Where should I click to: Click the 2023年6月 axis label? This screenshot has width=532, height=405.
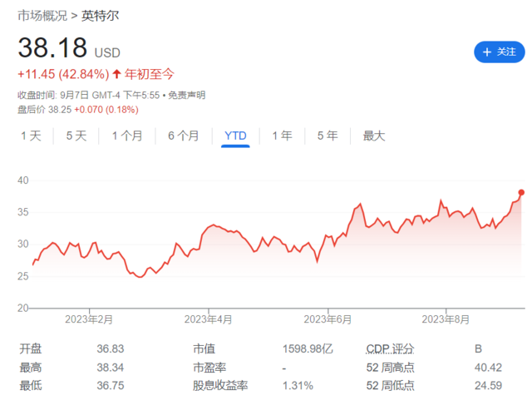coord(328,319)
